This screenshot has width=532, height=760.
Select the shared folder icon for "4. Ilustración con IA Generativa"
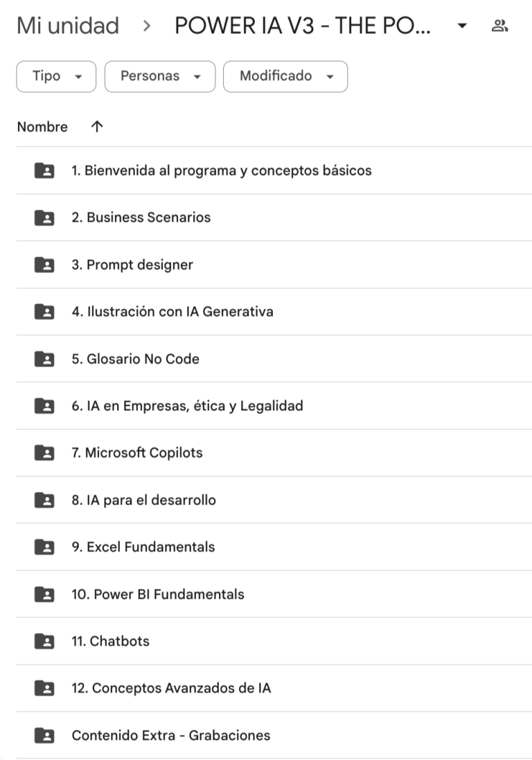click(44, 312)
